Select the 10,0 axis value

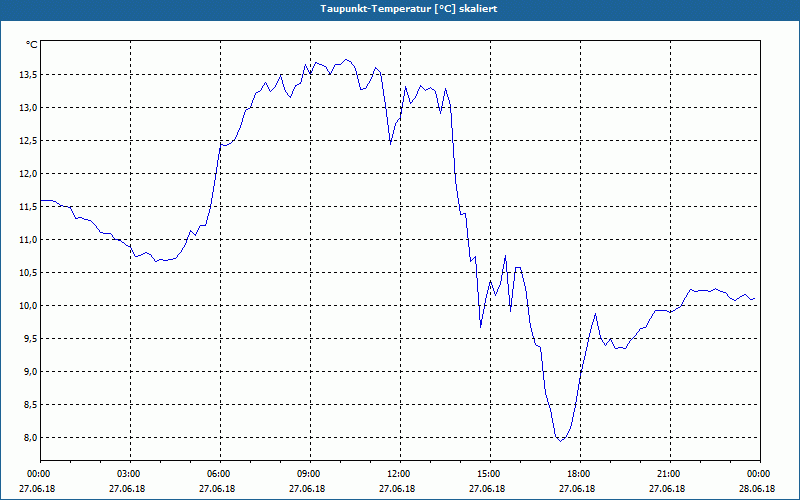28,306
